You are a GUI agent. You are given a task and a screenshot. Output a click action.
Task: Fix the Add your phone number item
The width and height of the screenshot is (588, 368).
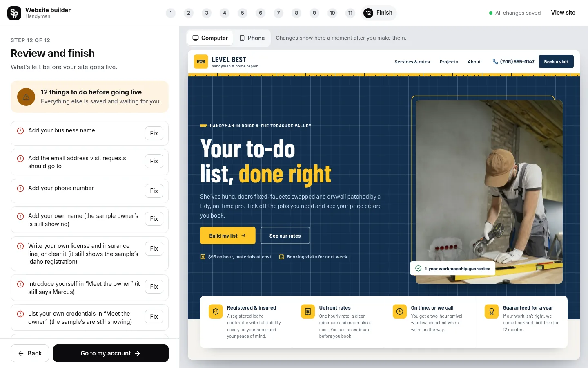pos(154,191)
